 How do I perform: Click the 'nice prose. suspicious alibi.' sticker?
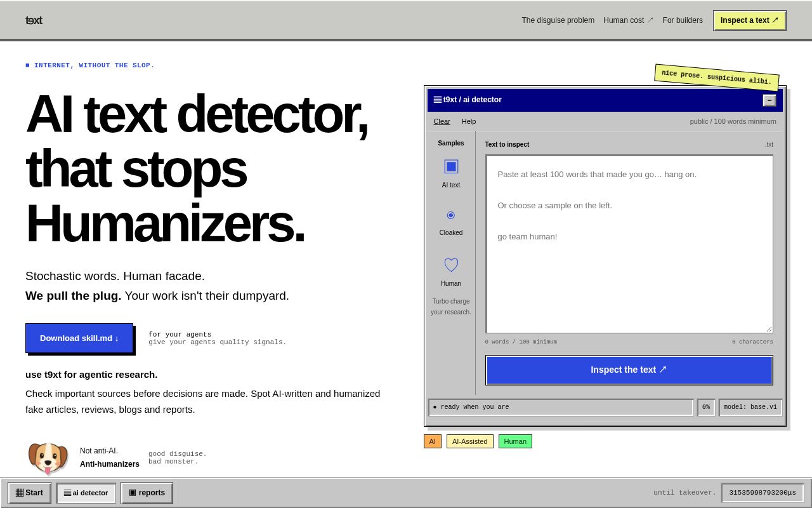coord(717,77)
